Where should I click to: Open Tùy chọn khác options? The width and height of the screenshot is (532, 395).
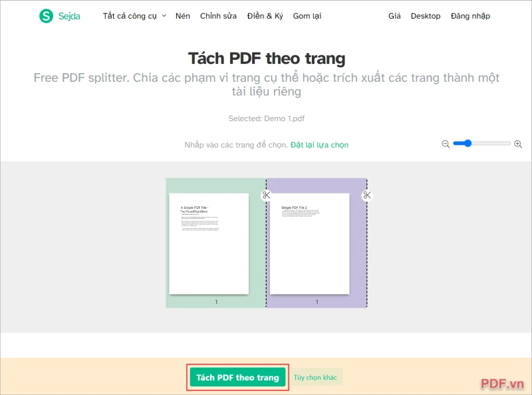(x=315, y=377)
